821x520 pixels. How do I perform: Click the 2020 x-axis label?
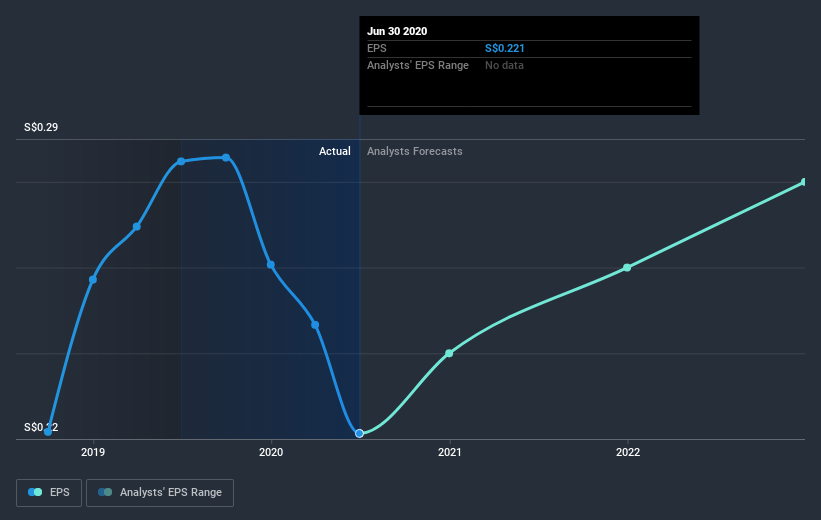coord(271,452)
